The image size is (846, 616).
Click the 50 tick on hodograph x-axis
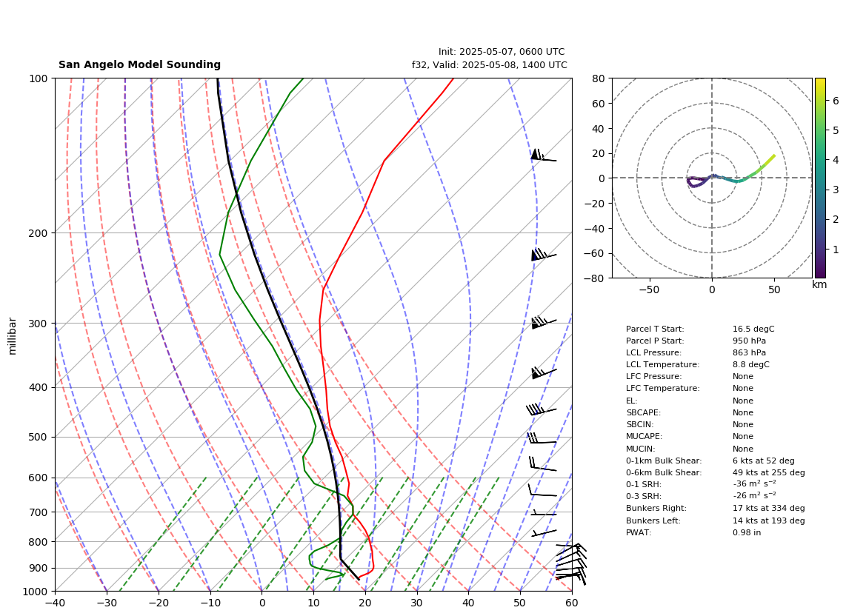774,289
